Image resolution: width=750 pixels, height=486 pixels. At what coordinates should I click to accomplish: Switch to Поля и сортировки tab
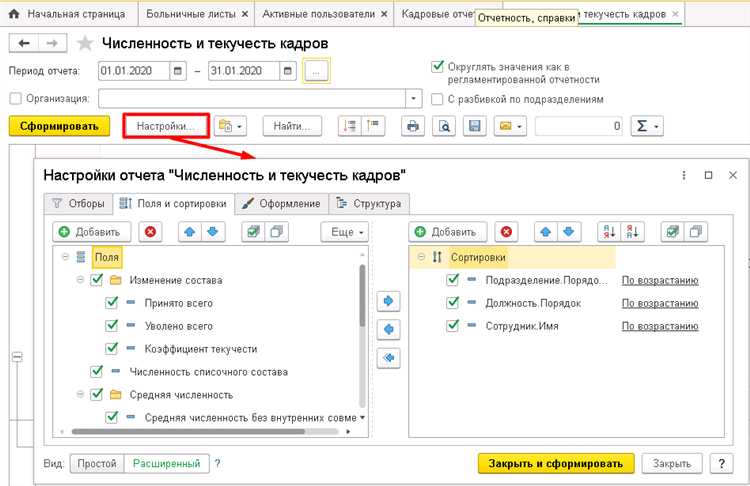pyautogui.click(x=173, y=204)
